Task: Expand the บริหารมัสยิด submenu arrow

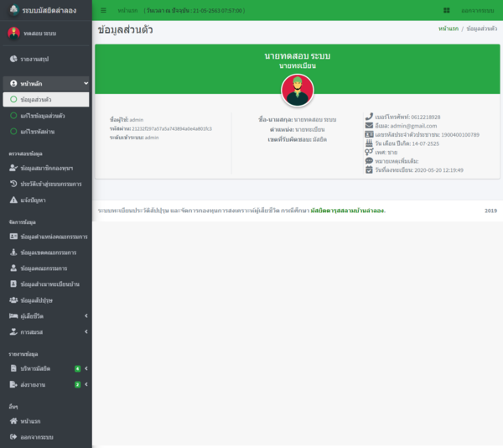Action: pyautogui.click(x=86, y=368)
